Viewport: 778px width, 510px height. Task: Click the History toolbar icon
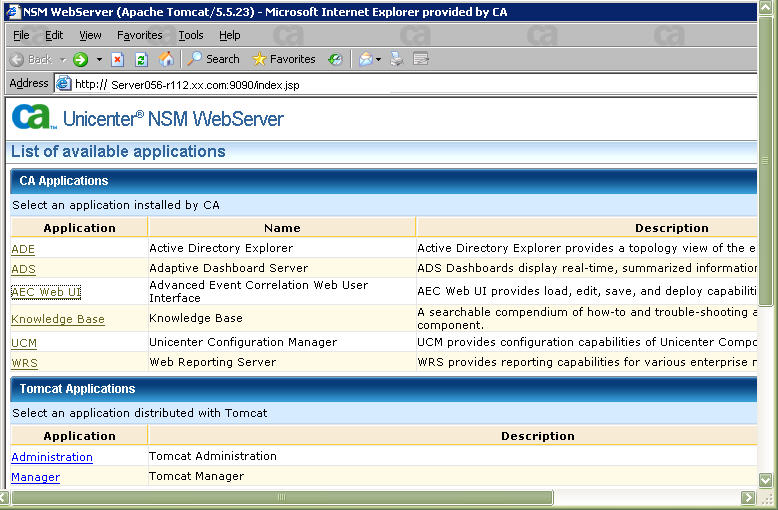click(x=335, y=59)
